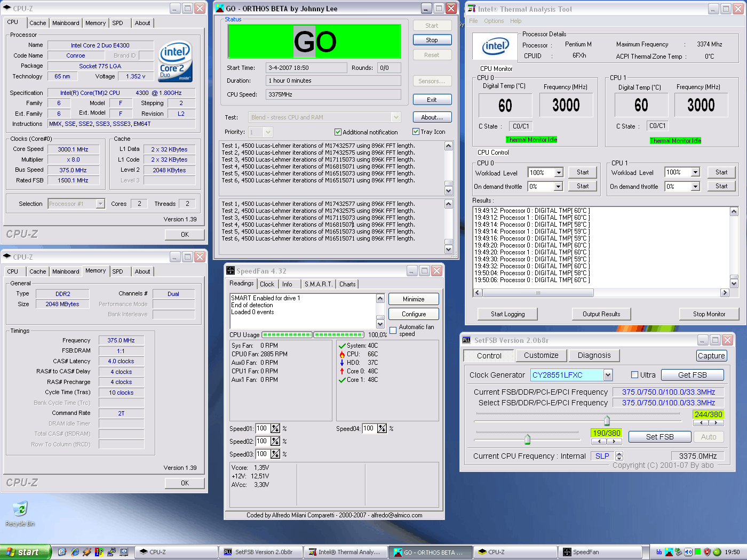Click the Speed01 spinner arrows in SpeedFan

click(275, 428)
